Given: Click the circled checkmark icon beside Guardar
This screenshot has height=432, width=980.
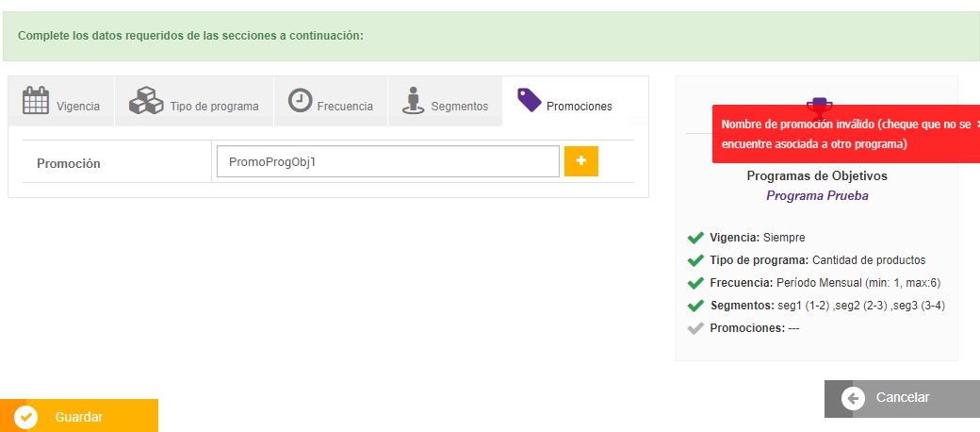Looking at the screenshot, I should (x=25, y=417).
